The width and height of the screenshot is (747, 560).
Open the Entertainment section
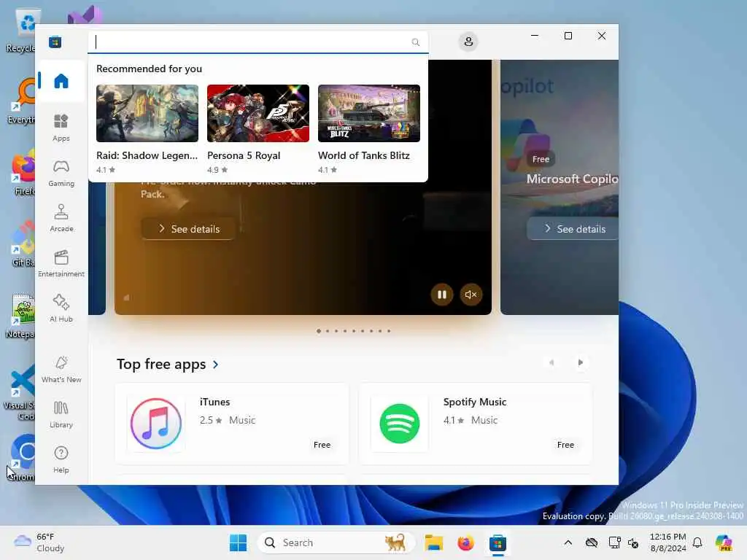click(61, 263)
